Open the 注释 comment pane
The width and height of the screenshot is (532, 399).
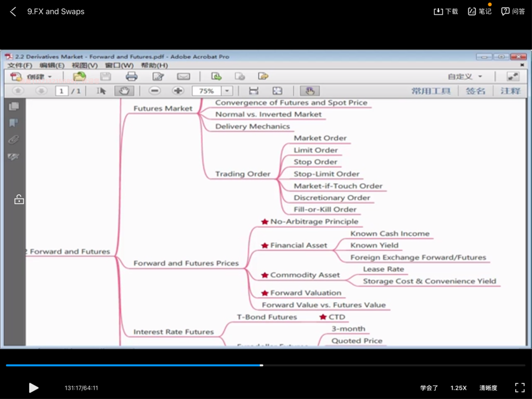click(x=510, y=91)
